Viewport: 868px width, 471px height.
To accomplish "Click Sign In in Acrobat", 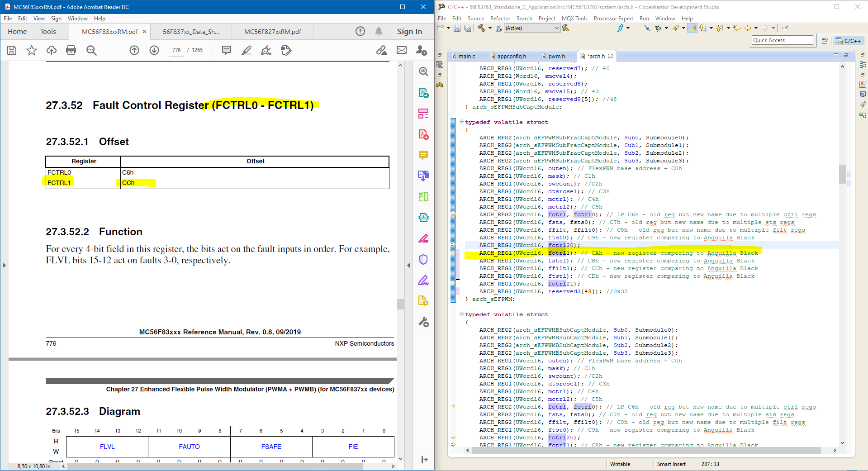I will 409,31.
